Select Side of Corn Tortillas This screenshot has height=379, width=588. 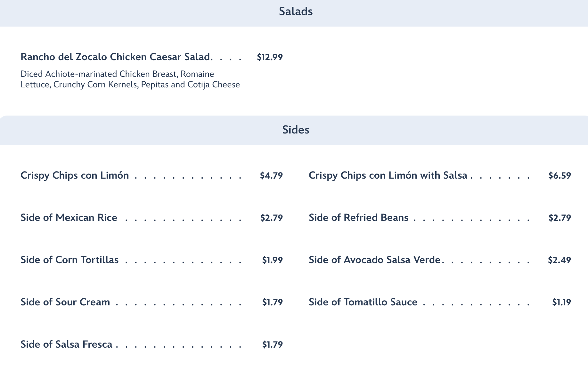tap(69, 260)
